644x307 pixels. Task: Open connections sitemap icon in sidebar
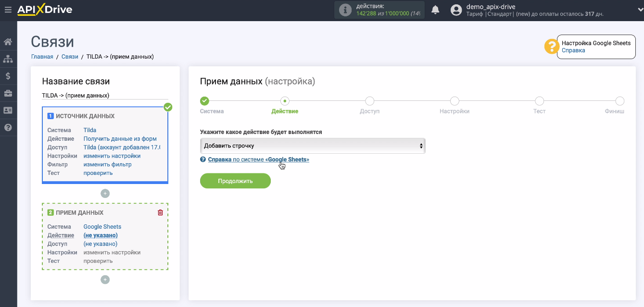click(8, 59)
